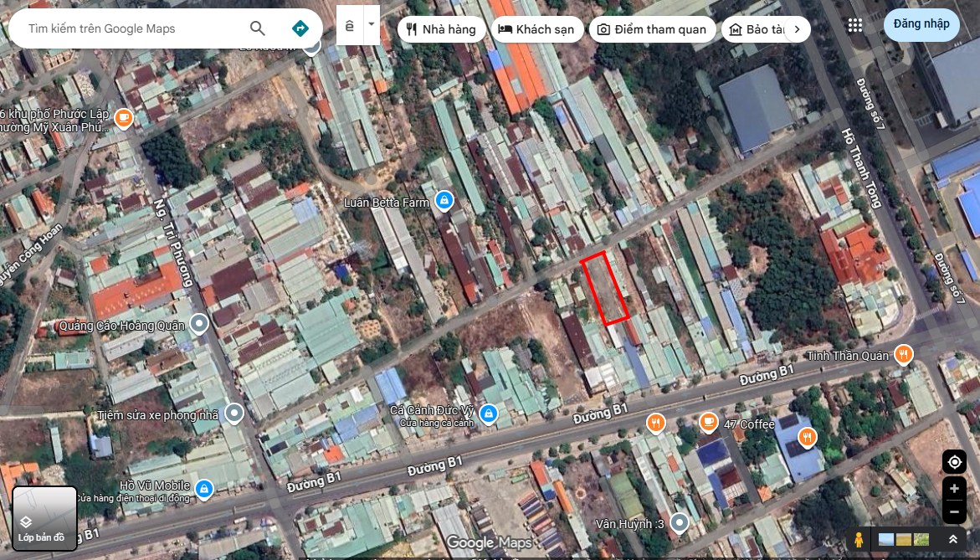The width and height of the screenshot is (980, 560).
Task: Click the Tinh Thần Quán restaurant marker
Action: (903, 354)
